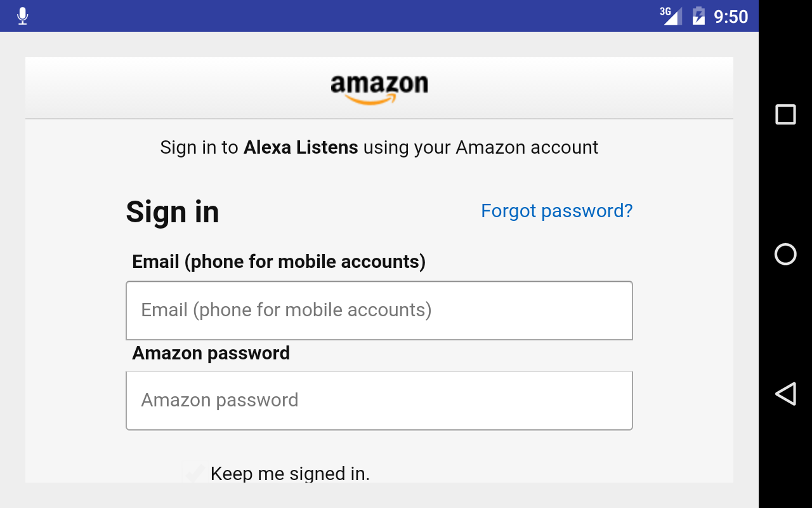Focus the Email (phone for mobile accounts) field
Viewport: 812px width, 508px height.
click(379, 311)
